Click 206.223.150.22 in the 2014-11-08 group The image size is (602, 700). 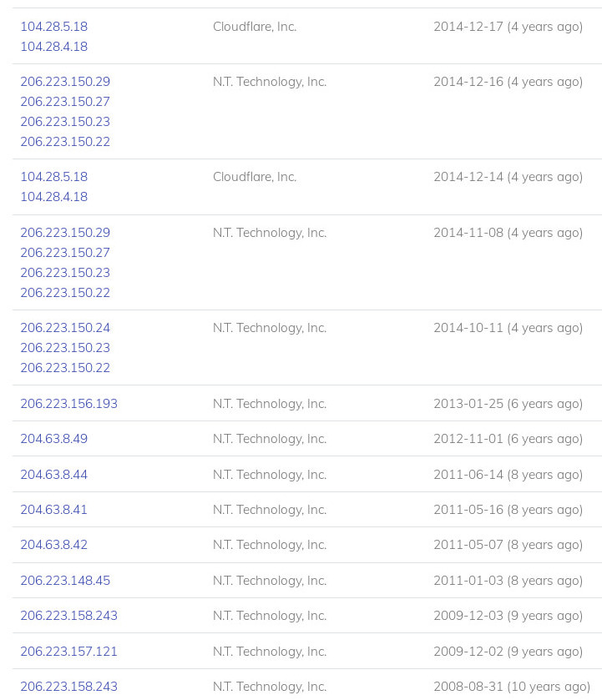click(65, 293)
